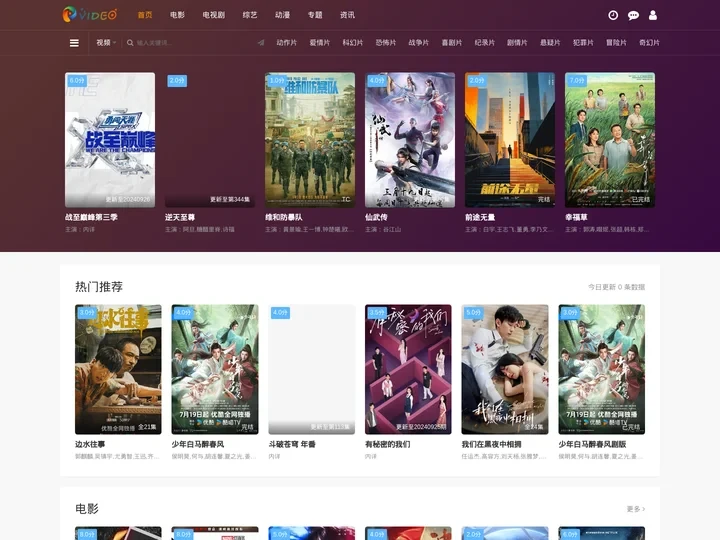Open the 边水往事 poster
This screenshot has width=720, height=540.
point(118,369)
